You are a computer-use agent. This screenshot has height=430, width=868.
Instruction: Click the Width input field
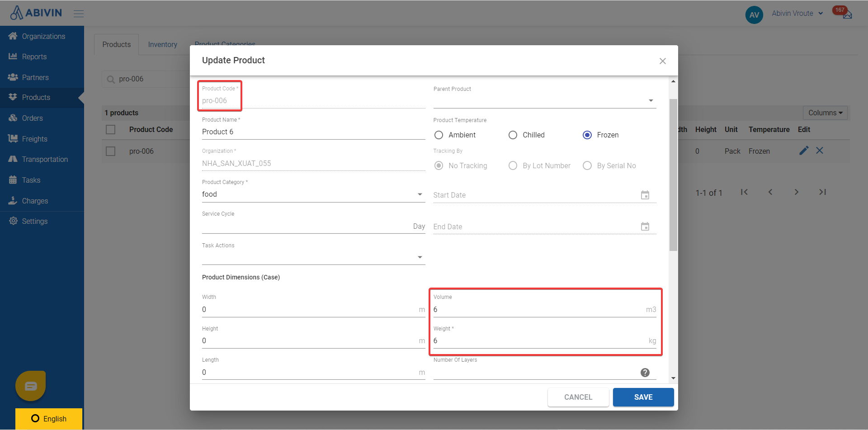[313, 309]
